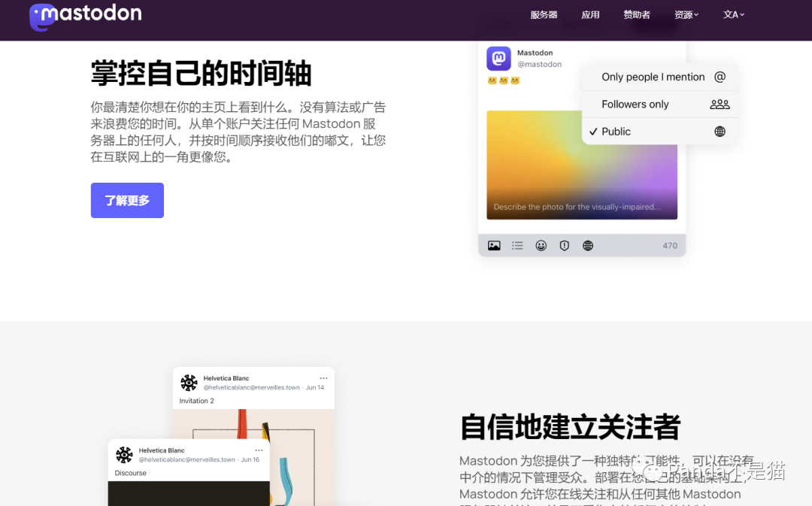
Task: Open the more menu on Discourse post
Action: click(x=259, y=450)
